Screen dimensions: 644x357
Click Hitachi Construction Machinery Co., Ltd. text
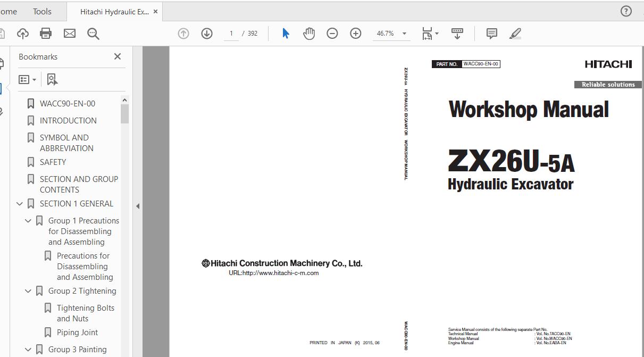(x=282, y=263)
